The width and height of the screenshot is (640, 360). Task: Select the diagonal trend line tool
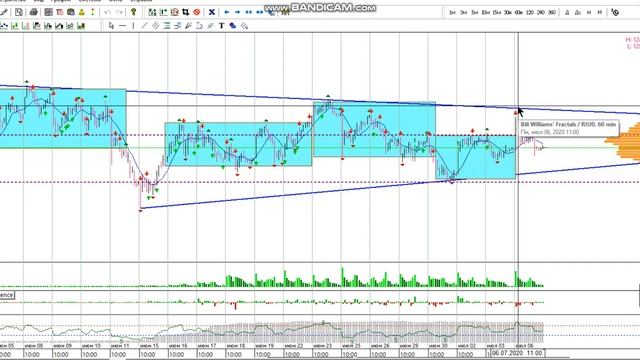click(x=144, y=26)
